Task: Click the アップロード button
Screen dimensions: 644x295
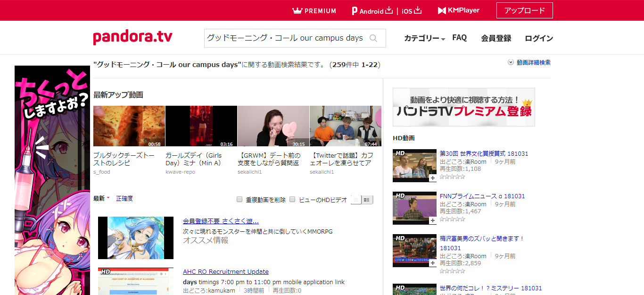Action: click(525, 10)
